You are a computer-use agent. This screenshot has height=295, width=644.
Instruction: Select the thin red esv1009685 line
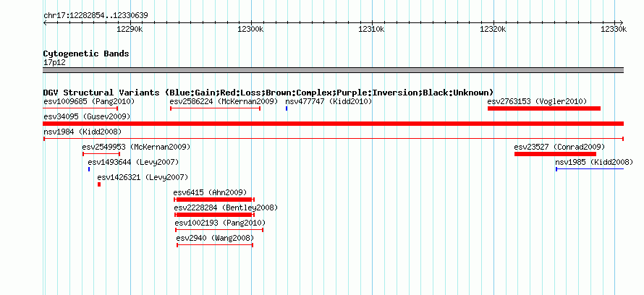[x=80, y=108]
